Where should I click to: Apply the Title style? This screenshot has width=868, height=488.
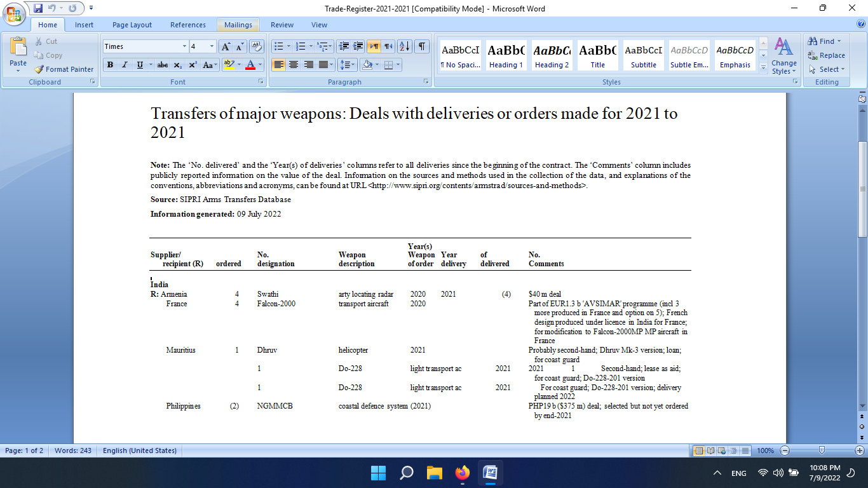(x=598, y=55)
